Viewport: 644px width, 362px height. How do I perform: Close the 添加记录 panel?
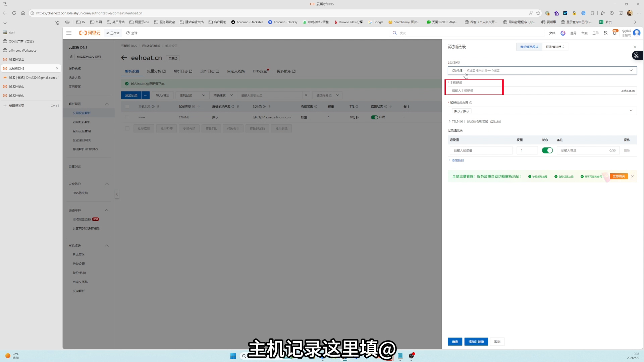(x=635, y=47)
